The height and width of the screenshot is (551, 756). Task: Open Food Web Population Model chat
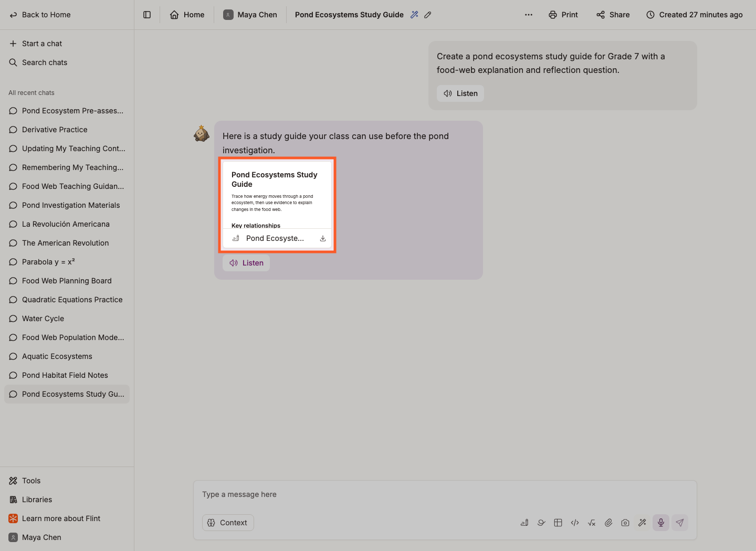tap(67, 337)
